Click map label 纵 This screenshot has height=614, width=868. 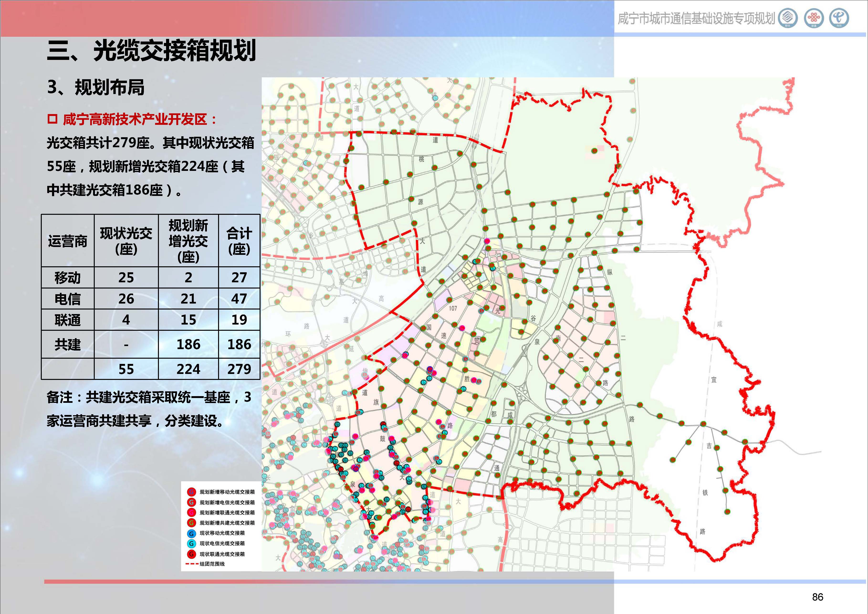[610, 272]
